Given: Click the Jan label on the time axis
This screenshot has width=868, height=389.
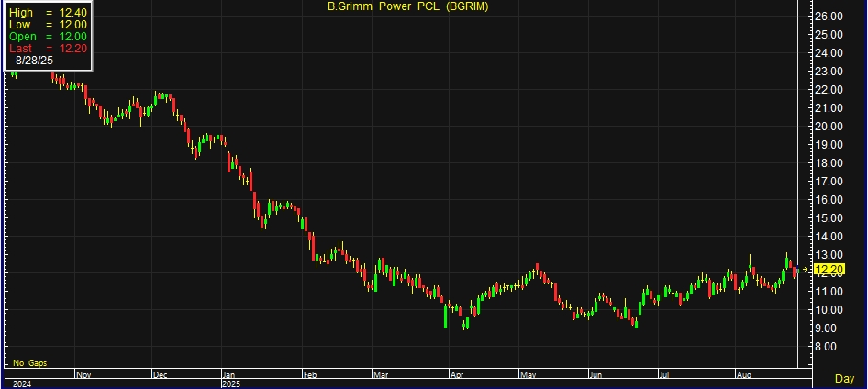Looking at the screenshot, I should pos(229,374).
